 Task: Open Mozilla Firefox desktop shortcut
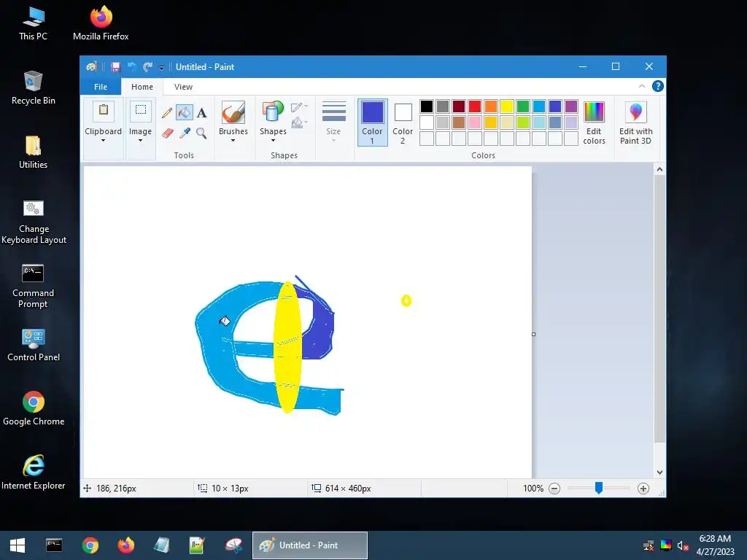click(x=101, y=23)
